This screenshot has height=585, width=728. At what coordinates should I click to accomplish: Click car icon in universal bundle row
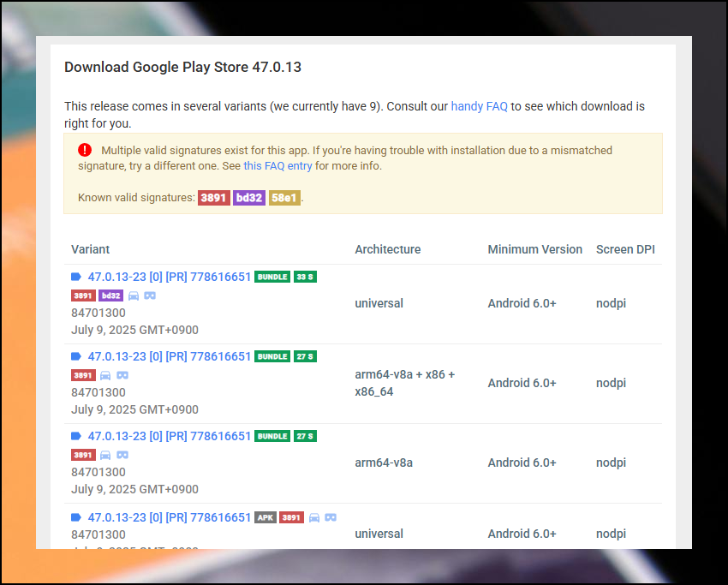click(x=134, y=295)
